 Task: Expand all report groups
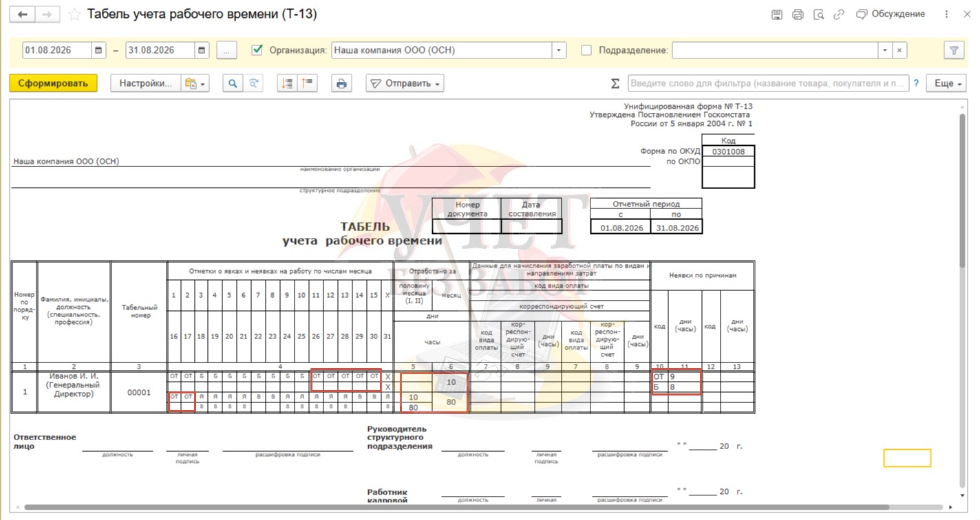click(307, 83)
